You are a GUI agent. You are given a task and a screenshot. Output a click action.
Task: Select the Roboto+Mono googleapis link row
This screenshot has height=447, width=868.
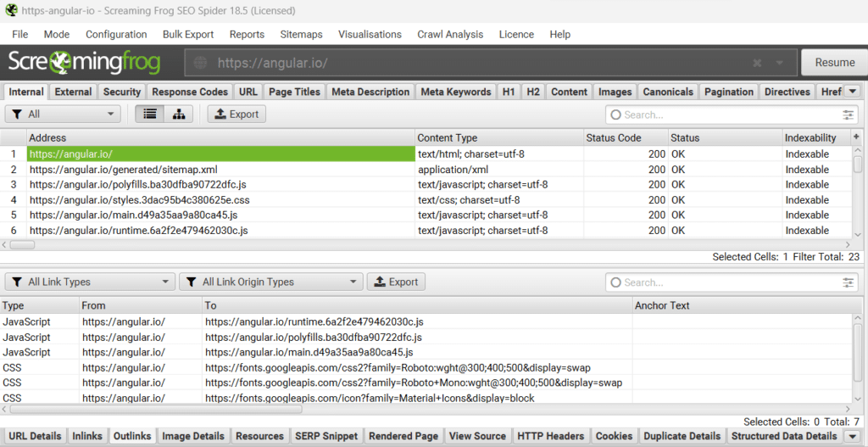426,383
